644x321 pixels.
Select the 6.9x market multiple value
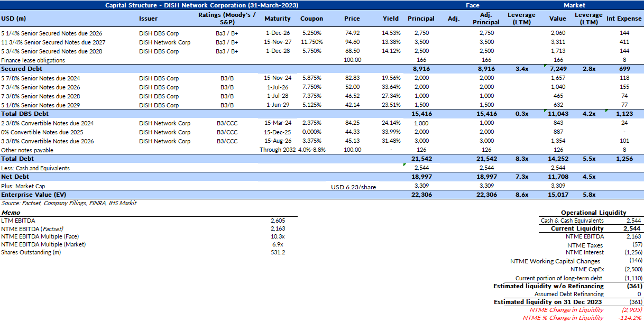coord(278,244)
